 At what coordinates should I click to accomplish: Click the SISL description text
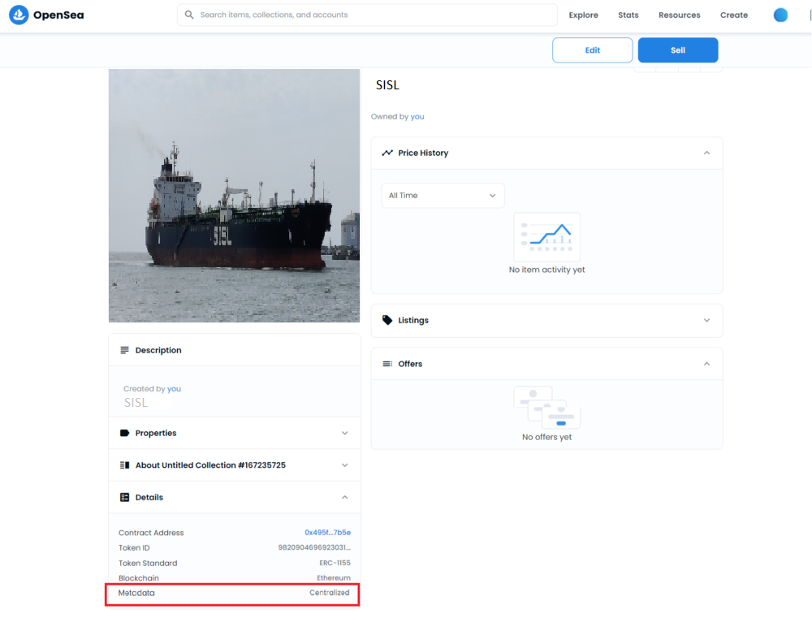coord(136,403)
